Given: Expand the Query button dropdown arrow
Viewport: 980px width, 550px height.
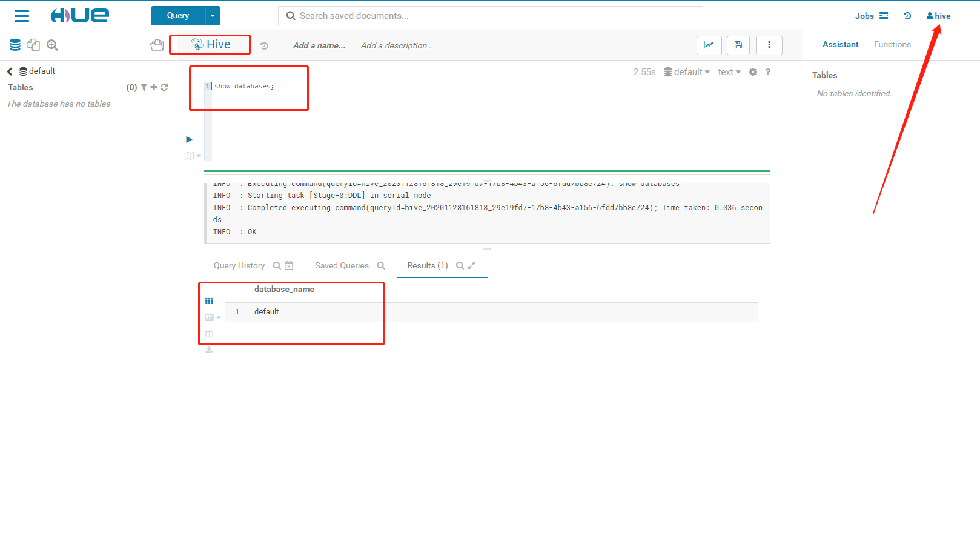Looking at the screenshot, I should point(213,16).
